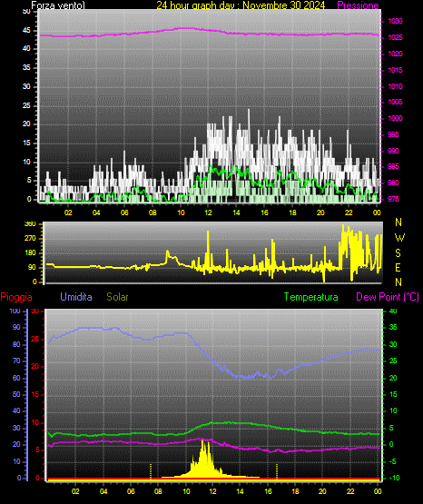This screenshot has width=423, height=504.
Task: Click the S wind direction label
Action: 398,253
